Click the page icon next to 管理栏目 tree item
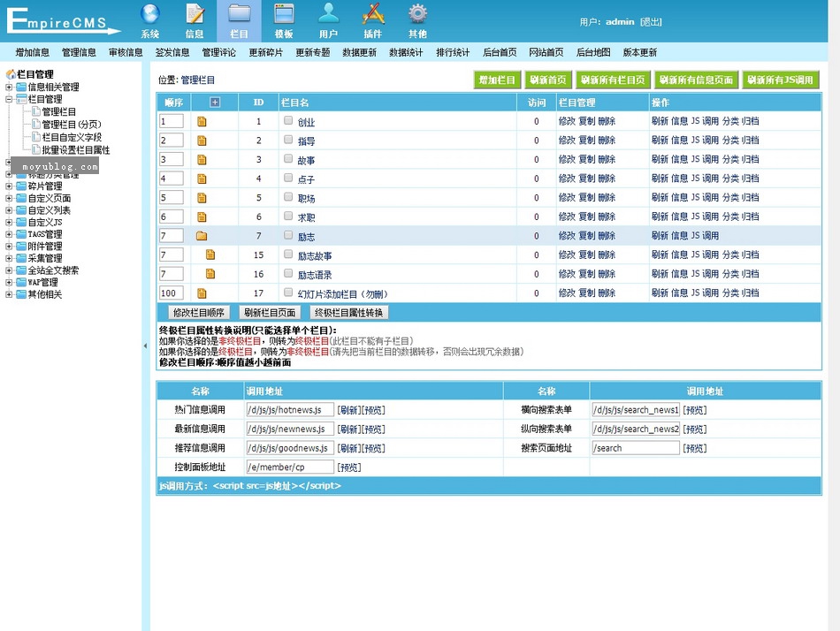The width and height of the screenshot is (840, 631). [36, 111]
